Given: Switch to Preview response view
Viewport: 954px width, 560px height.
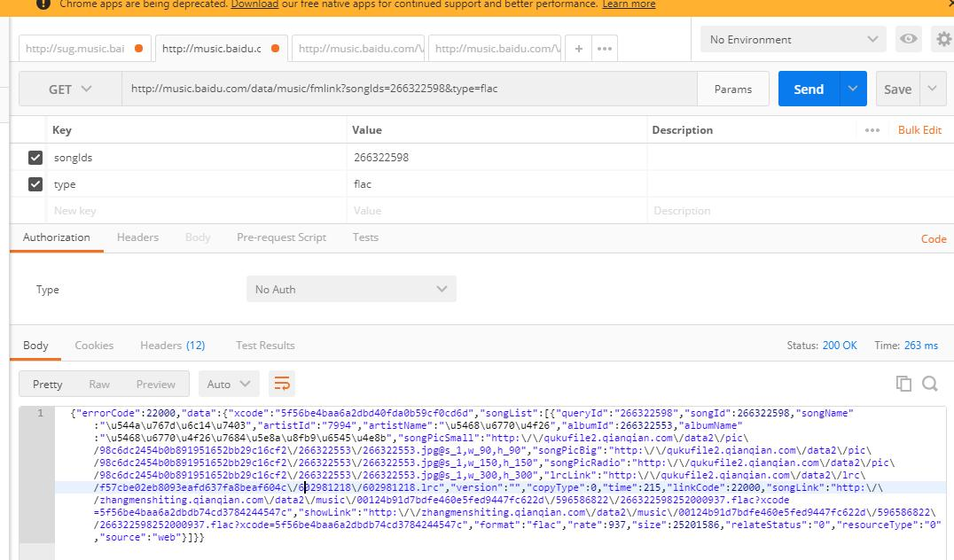Looking at the screenshot, I should pyautogui.click(x=156, y=384).
